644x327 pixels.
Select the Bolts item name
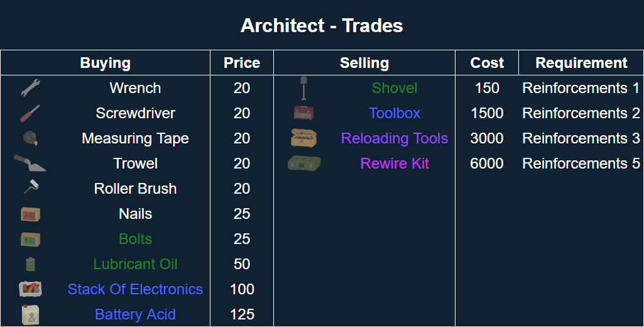coord(135,239)
